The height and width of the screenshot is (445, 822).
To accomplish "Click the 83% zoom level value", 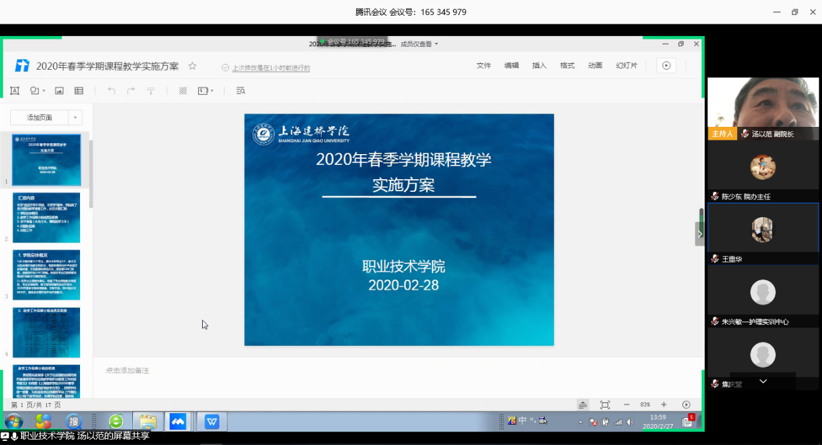I will tap(645, 405).
